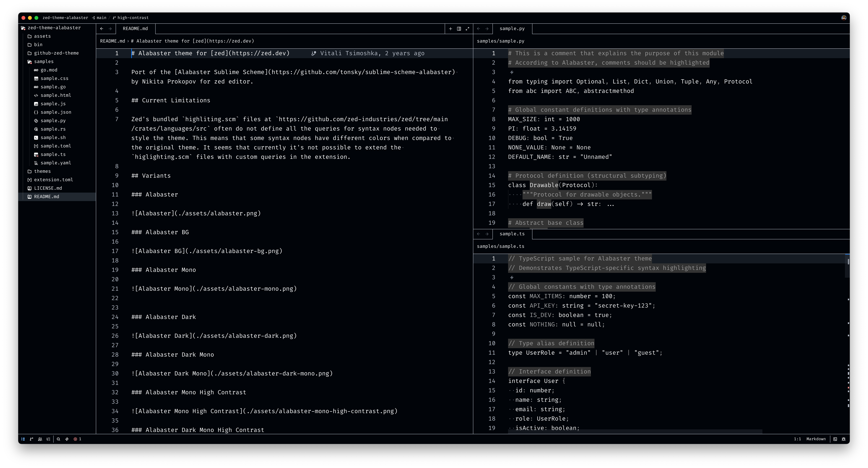
Task: Collapse the samples folder
Action: click(44, 61)
